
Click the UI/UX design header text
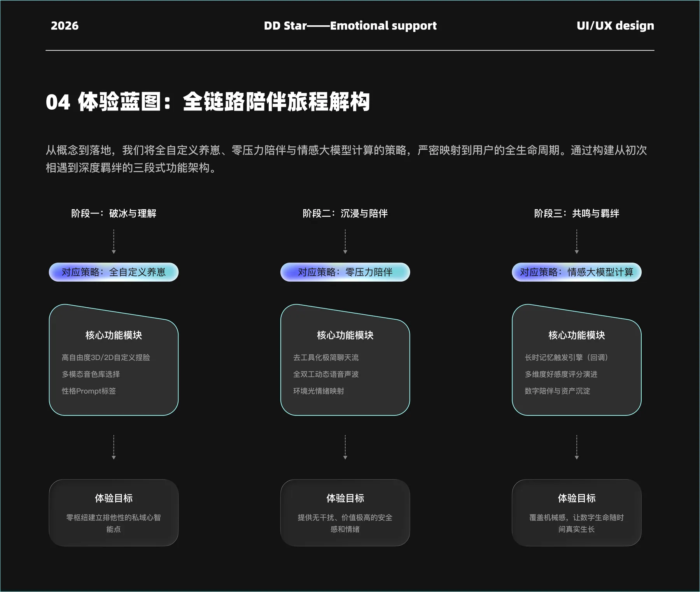coord(615,26)
